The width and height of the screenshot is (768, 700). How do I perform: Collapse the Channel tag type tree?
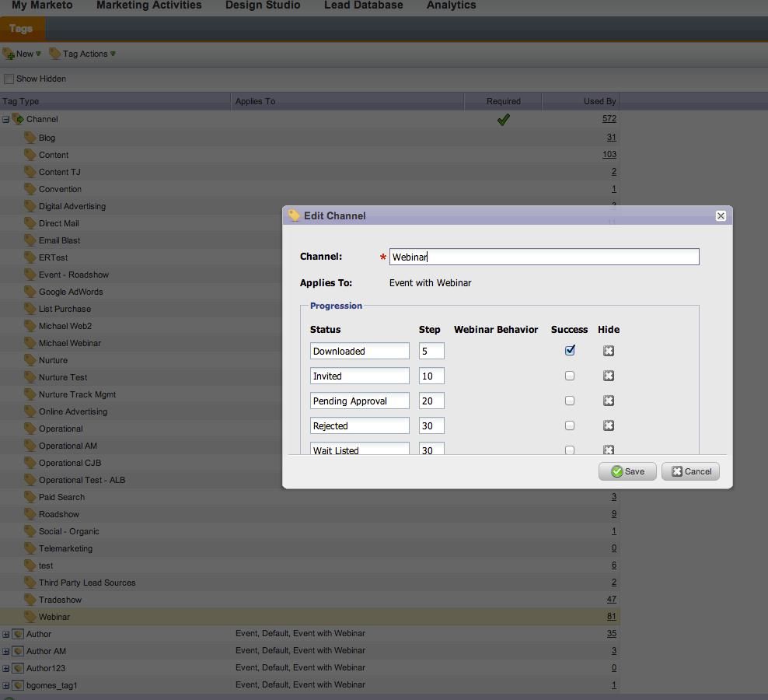[5, 119]
